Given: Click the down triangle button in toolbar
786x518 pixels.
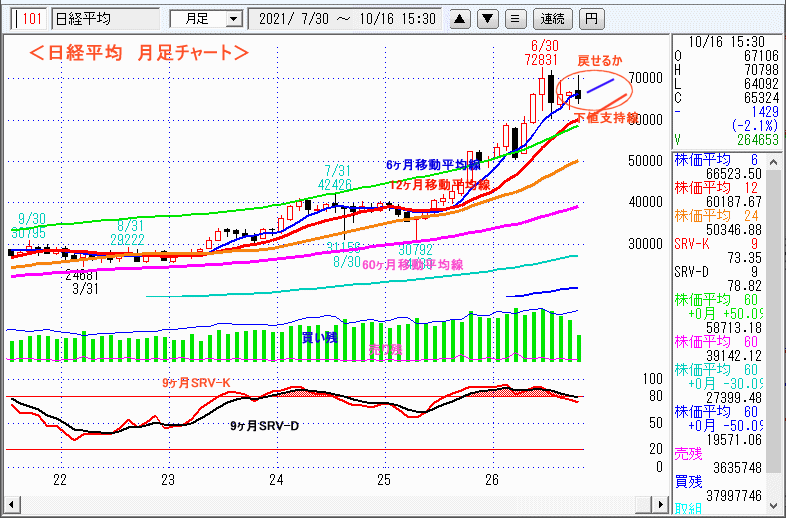Looking at the screenshot, I should tap(487, 19).
